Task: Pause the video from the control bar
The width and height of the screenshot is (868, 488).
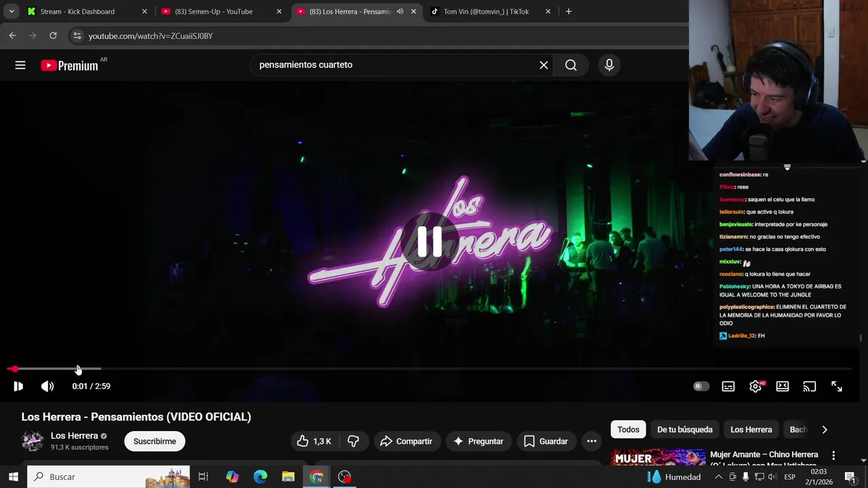Action: tap(18, 386)
